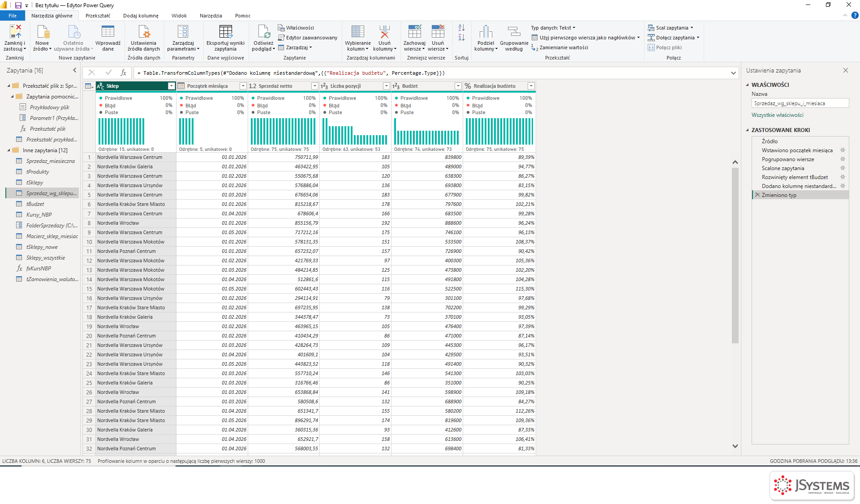The image size is (860, 504).
Task: Select tProdukty query
Action: 38,172
